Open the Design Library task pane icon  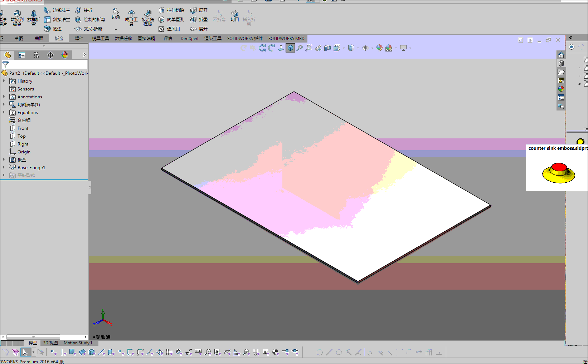pyautogui.click(x=561, y=63)
